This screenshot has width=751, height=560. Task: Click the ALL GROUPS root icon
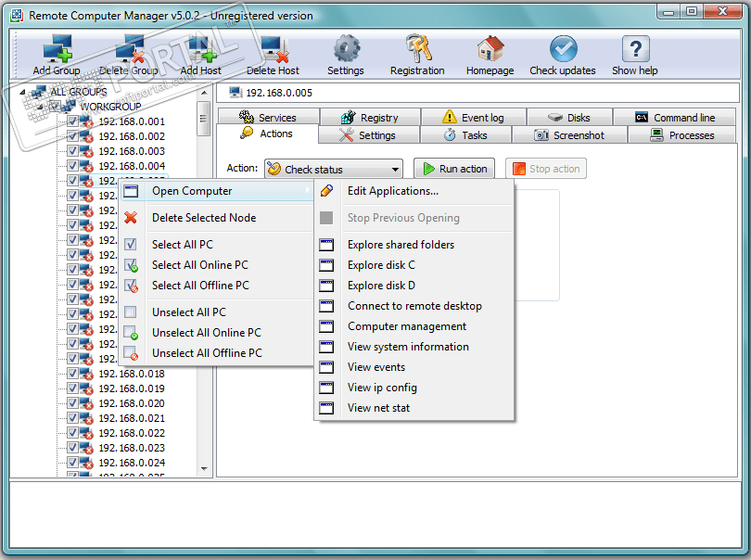tap(38, 91)
